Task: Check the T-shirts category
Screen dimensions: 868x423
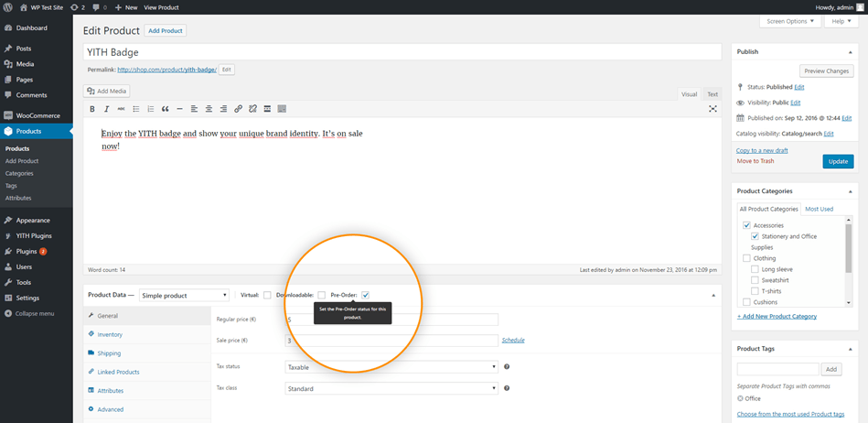Action: 755,291
